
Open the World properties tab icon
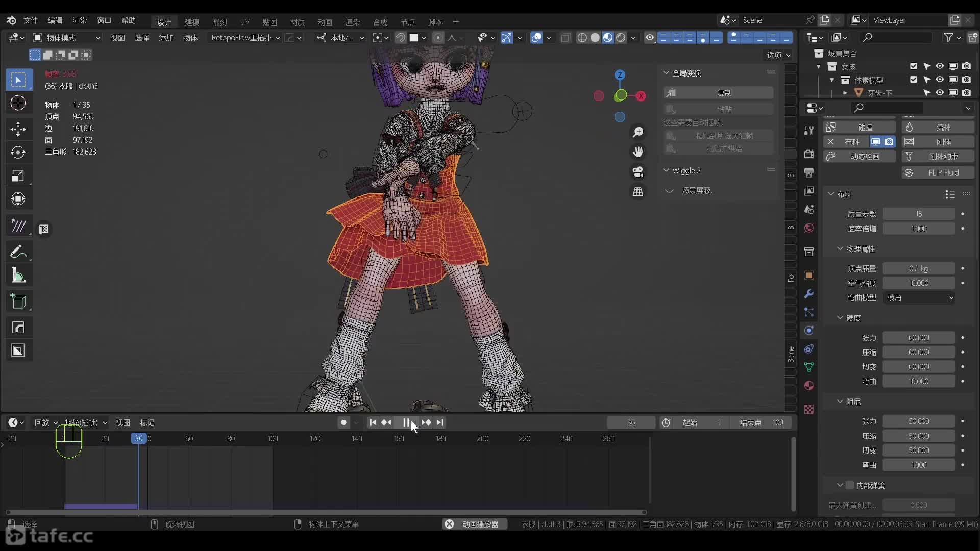point(809,228)
